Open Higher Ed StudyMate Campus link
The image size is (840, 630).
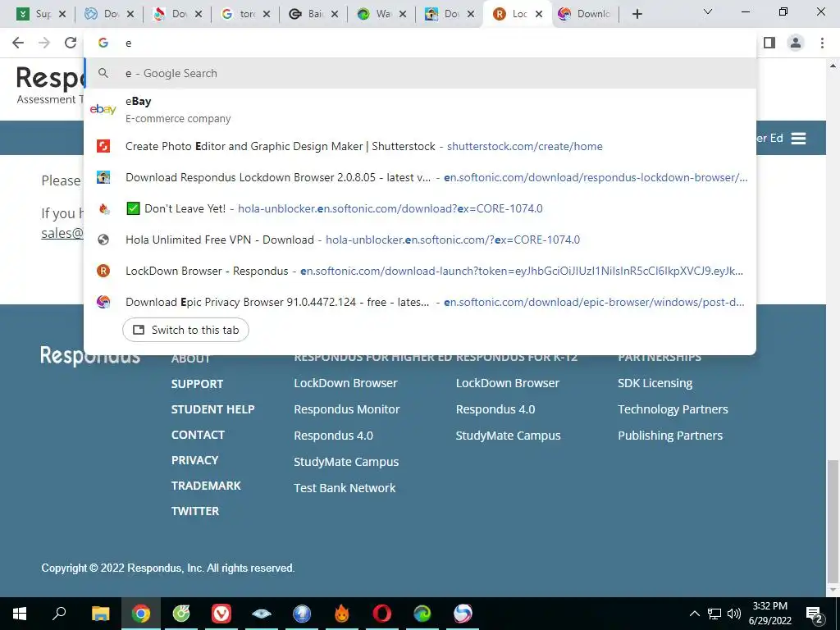[346, 462]
